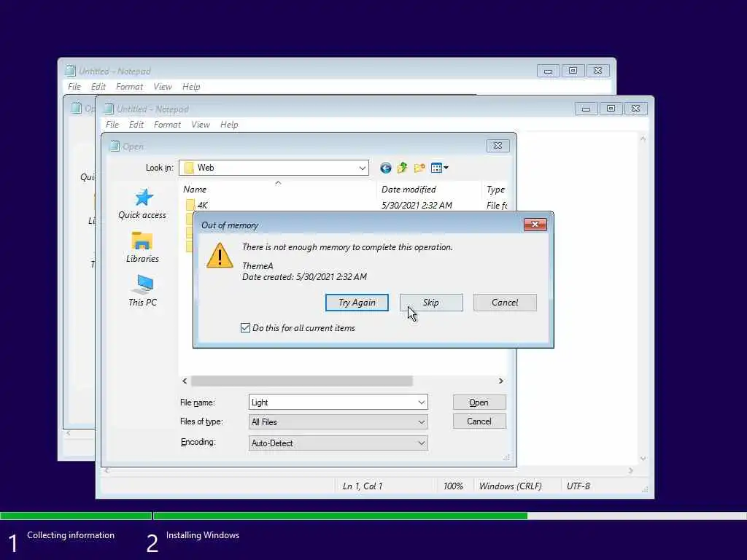Open the View Menu icon in Open dialog
747x560 pixels.
(x=439, y=168)
